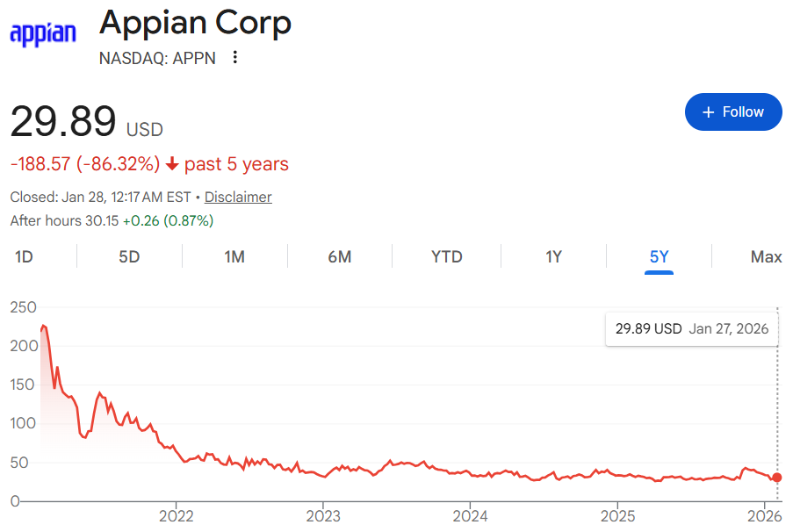Open the Disclaimer link
Image resolution: width=793 pixels, height=532 pixels.
238,197
